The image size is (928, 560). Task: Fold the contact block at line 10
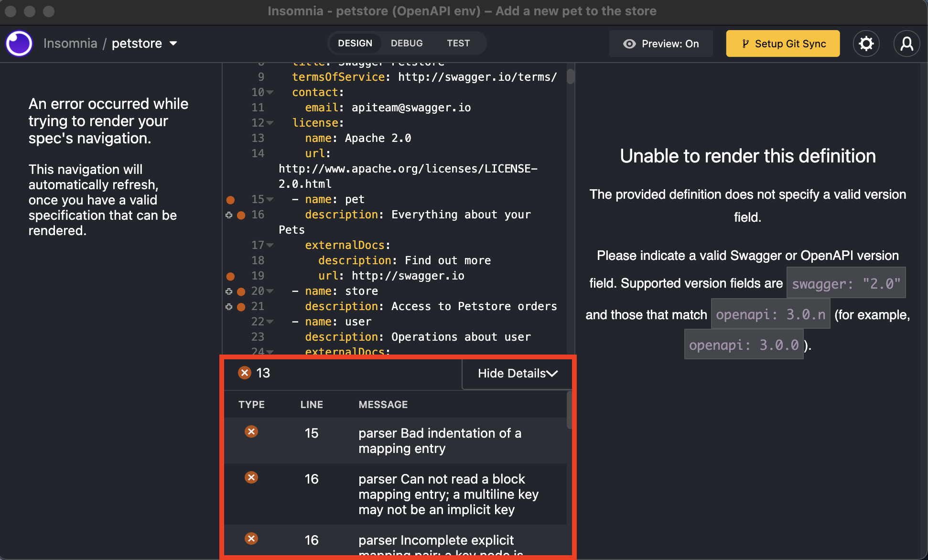(270, 92)
